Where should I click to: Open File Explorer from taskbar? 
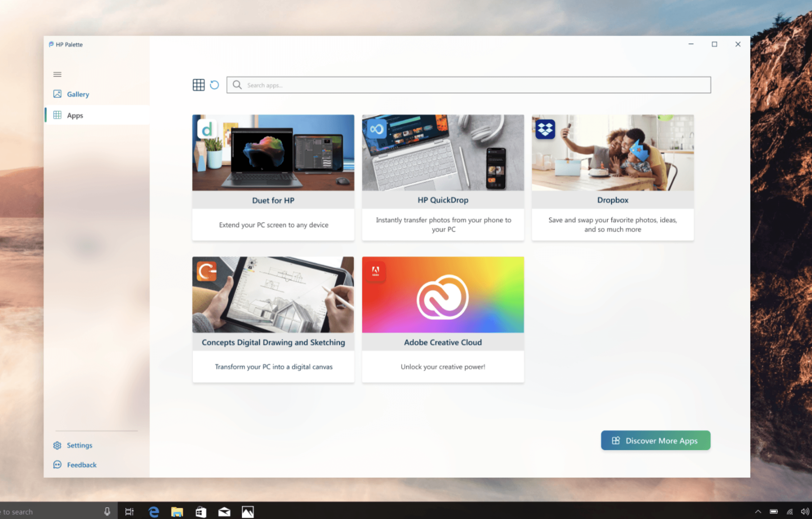(x=177, y=511)
